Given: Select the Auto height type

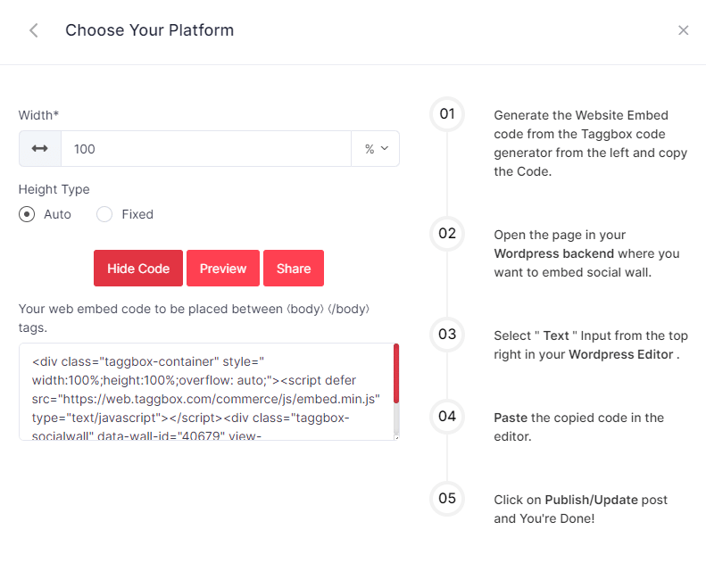Looking at the screenshot, I should point(28,214).
